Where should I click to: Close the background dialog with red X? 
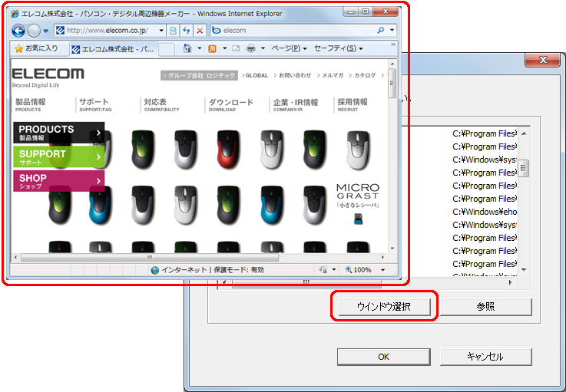pos(543,60)
